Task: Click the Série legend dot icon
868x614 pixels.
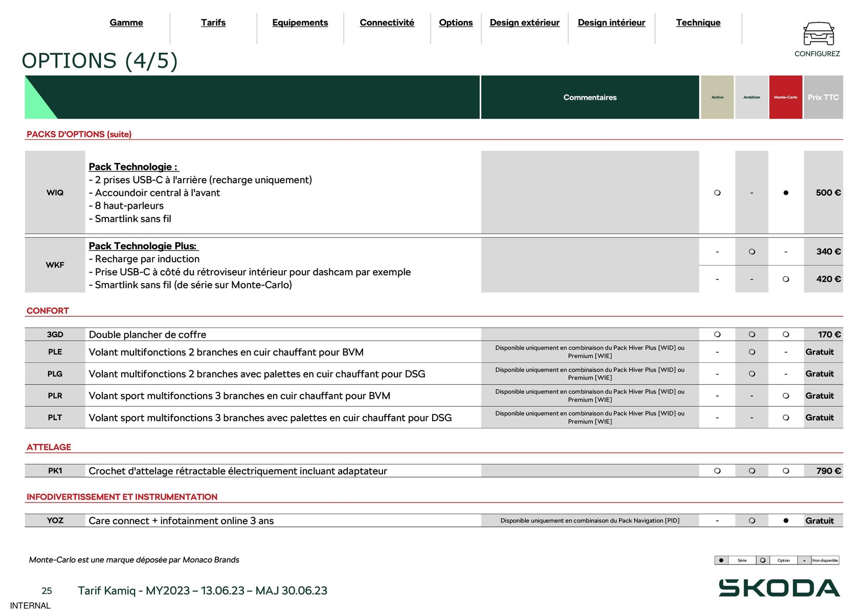Action: click(721, 560)
